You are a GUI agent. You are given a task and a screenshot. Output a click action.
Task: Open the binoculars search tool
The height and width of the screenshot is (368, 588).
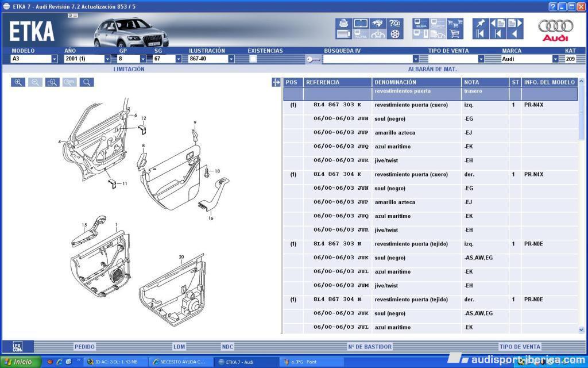click(378, 23)
